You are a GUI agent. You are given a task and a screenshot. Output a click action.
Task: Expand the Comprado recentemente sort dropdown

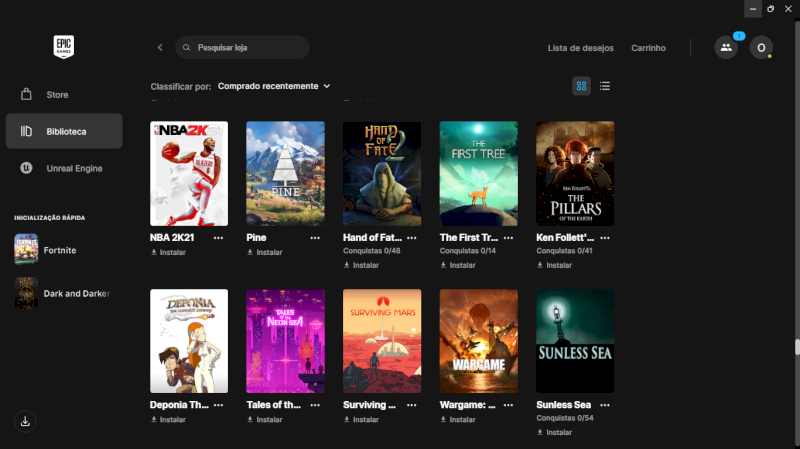pyautogui.click(x=274, y=86)
